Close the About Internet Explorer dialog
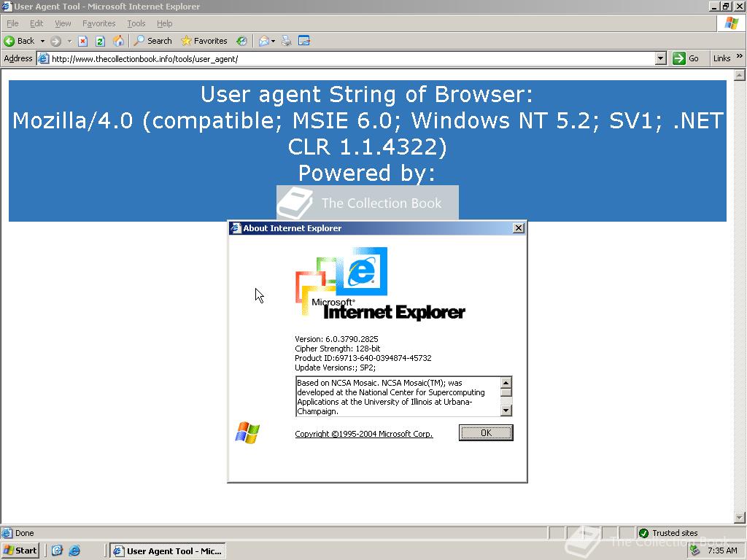Screen dimensions: 747x560 (519, 228)
